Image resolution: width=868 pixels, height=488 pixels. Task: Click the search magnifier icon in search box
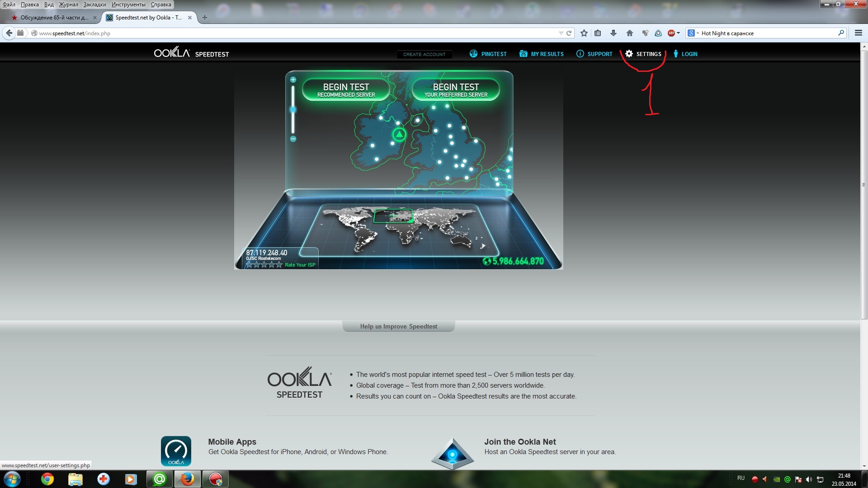841,33
